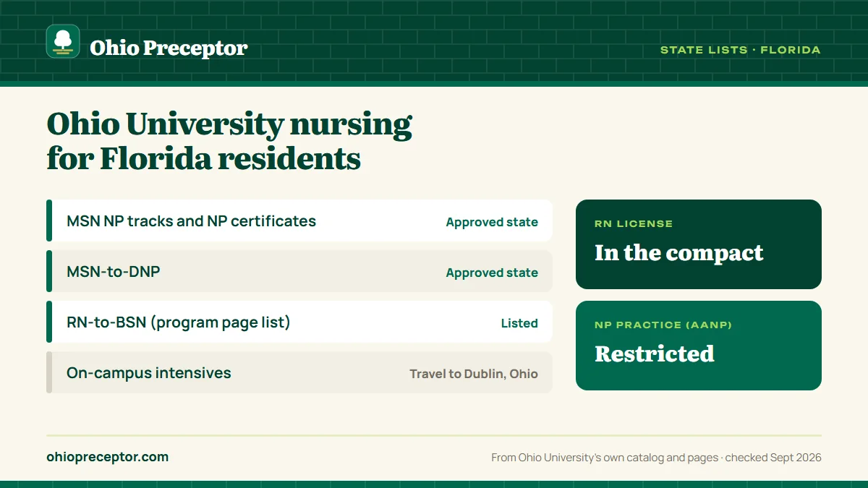Screen dimensions: 868x488
Task: Click the Listed status for RN-to-BSN
Action: tap(519, 323)
